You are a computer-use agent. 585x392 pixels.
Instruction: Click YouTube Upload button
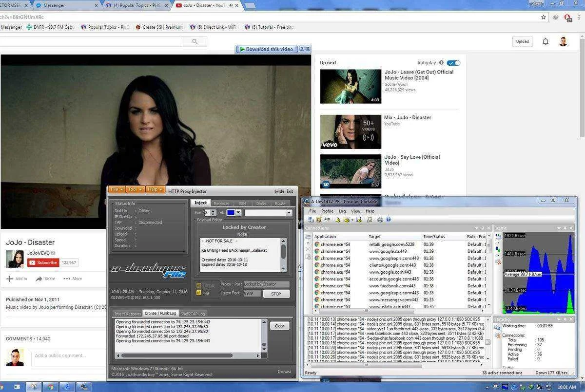point(523,41)
